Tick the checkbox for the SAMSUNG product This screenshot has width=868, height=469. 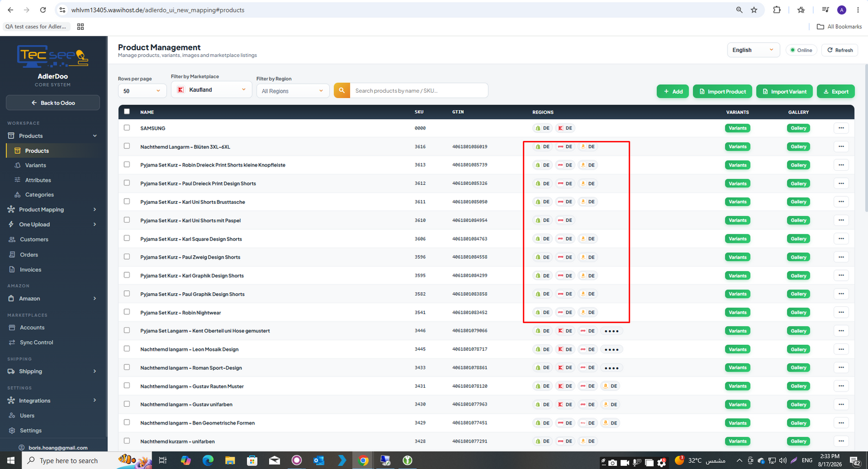(x=127, y=127)
